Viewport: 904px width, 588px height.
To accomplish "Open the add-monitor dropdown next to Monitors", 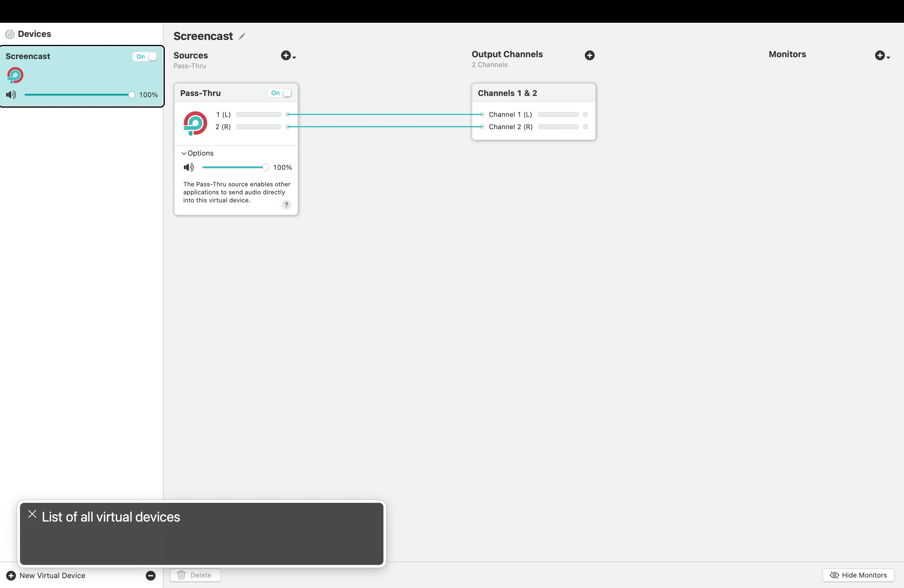I will [882, 55].
